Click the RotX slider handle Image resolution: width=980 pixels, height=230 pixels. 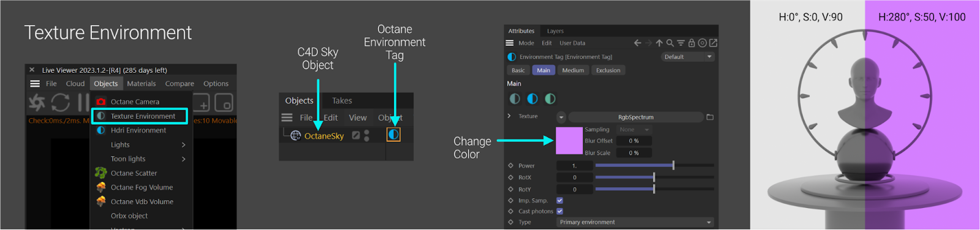654,177
